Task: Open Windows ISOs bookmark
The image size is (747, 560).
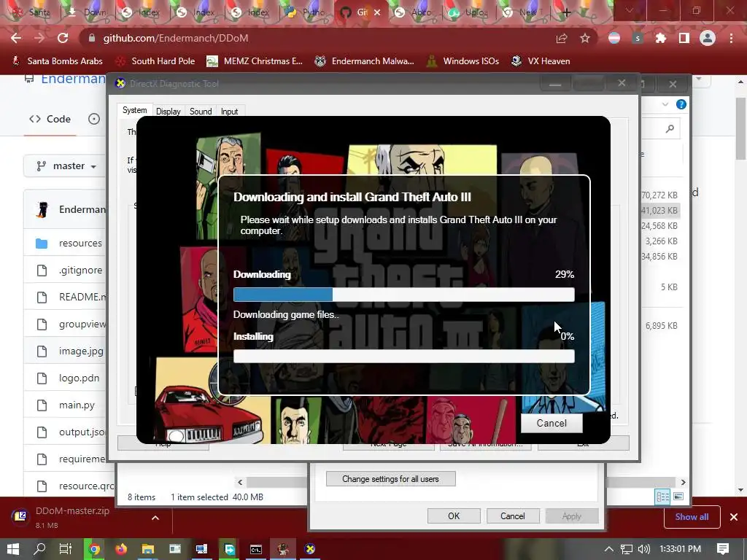Action: (463, 61)
